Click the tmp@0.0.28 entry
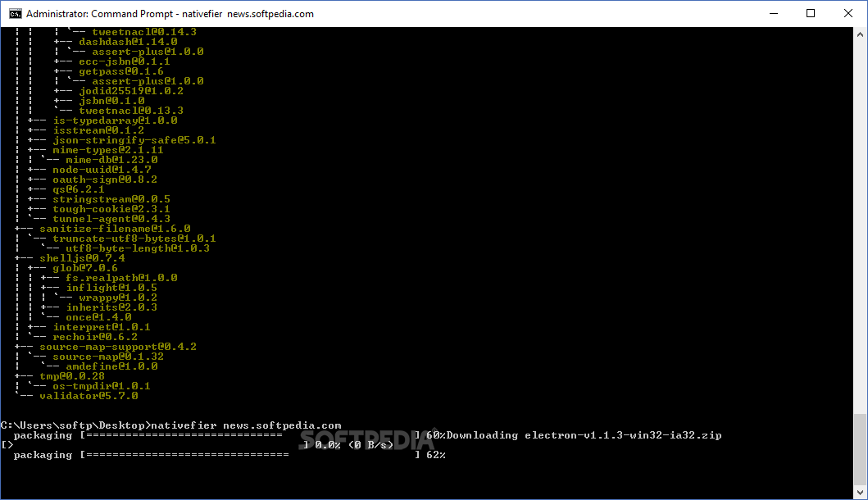The height and width of the screenshot is (500, 868). pyautogui.click(x=72, y=376)
